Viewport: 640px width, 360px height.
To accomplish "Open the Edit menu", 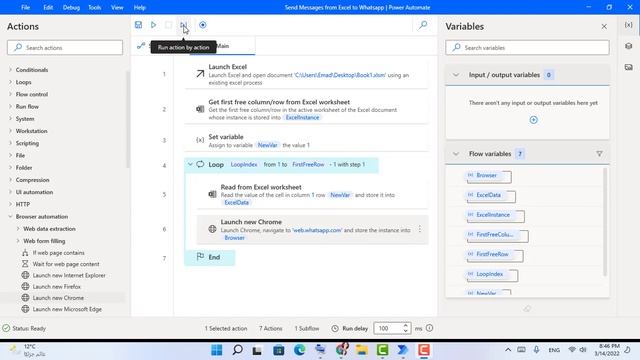I will pos(48,7).
